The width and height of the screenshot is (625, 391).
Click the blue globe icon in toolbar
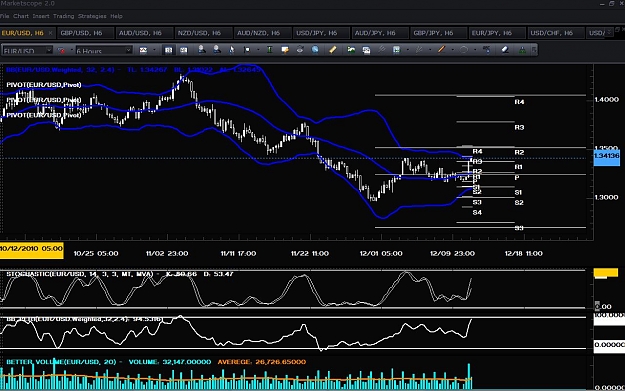tap(315, 50)
